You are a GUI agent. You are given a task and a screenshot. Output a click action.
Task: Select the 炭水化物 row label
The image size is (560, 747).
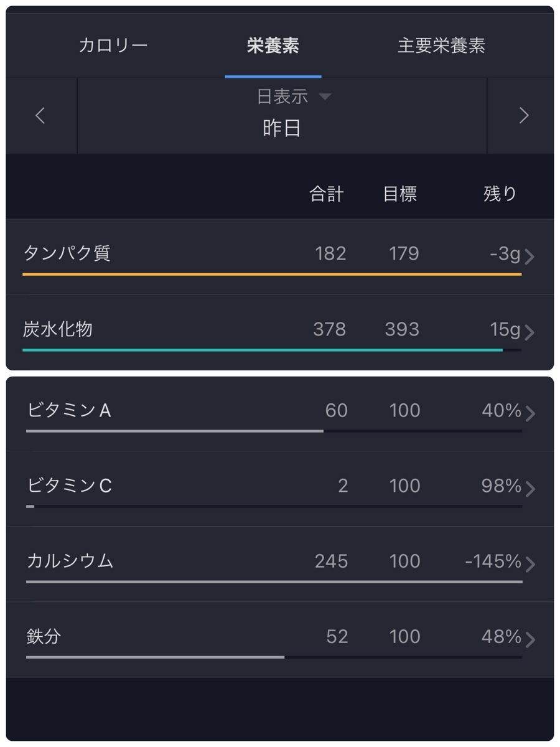[x=57, y=329]
